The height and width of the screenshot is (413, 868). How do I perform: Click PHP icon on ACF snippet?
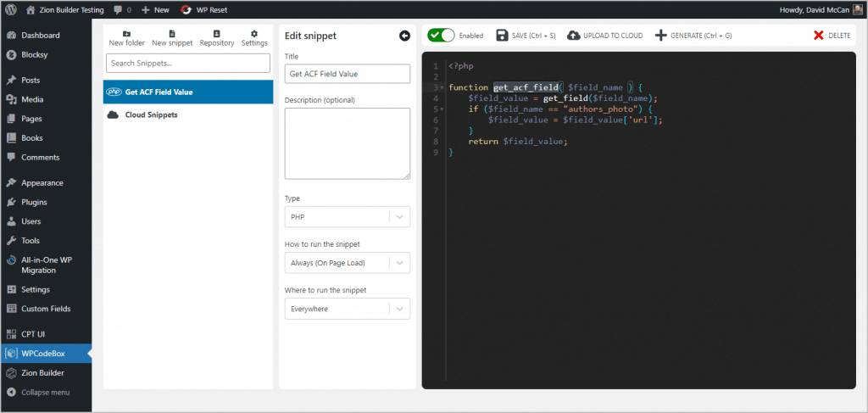(x=114, y=92)
